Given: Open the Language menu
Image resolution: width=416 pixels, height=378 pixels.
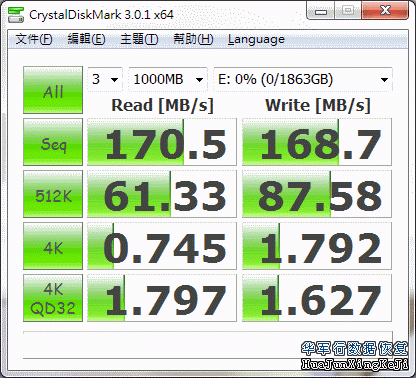Looking at the screenshot, I should pos(256,39).
